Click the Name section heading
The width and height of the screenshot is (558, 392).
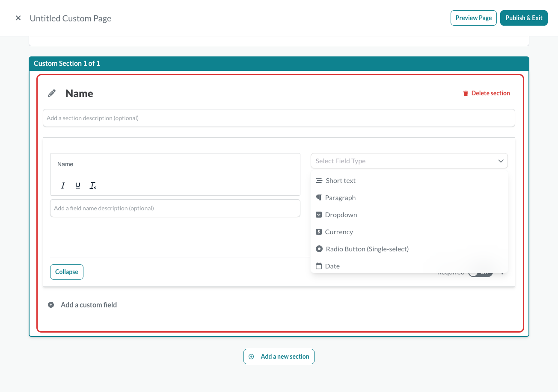[79, 94]
